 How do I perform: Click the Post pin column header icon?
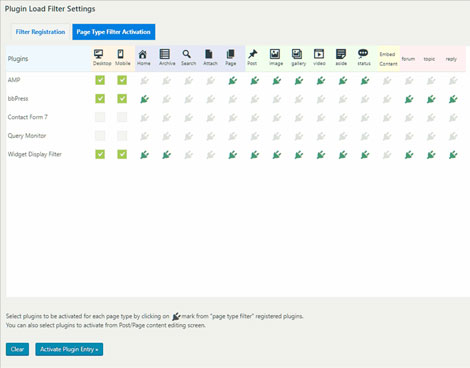[253, 54]
